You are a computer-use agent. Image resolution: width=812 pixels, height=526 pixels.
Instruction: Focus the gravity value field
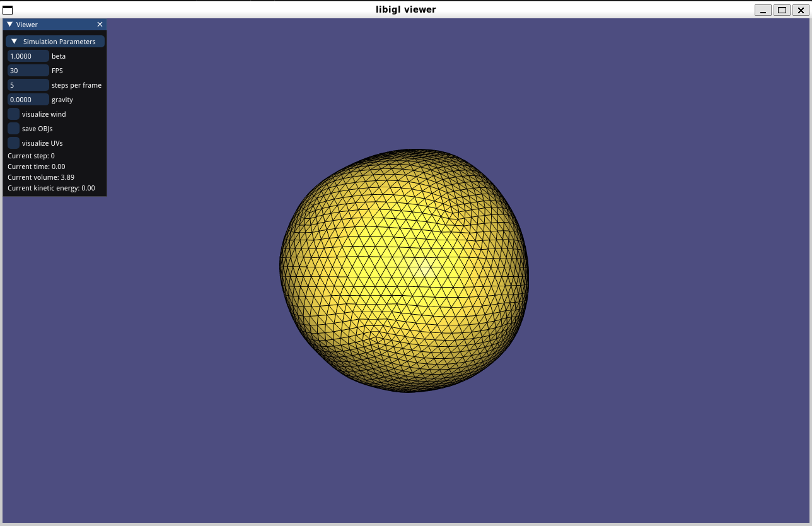click(28, 100)
